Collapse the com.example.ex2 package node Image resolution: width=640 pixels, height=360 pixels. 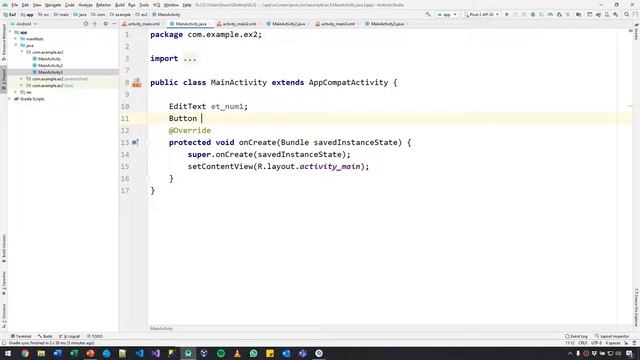click(22, 52)
